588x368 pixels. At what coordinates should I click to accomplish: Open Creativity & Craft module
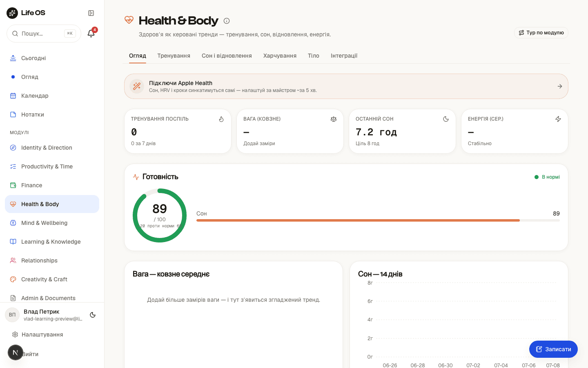(x=52, y=279)
